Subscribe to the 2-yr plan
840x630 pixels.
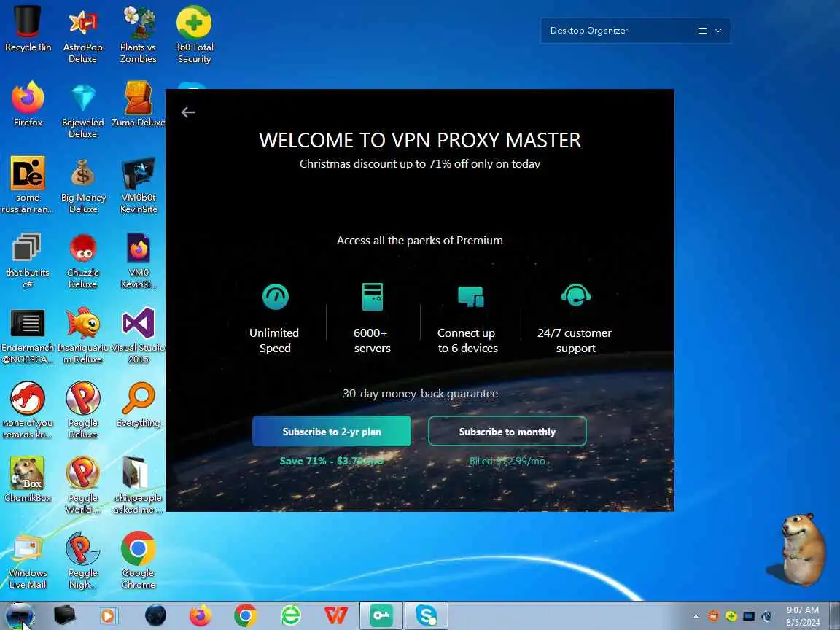[332, 431]
